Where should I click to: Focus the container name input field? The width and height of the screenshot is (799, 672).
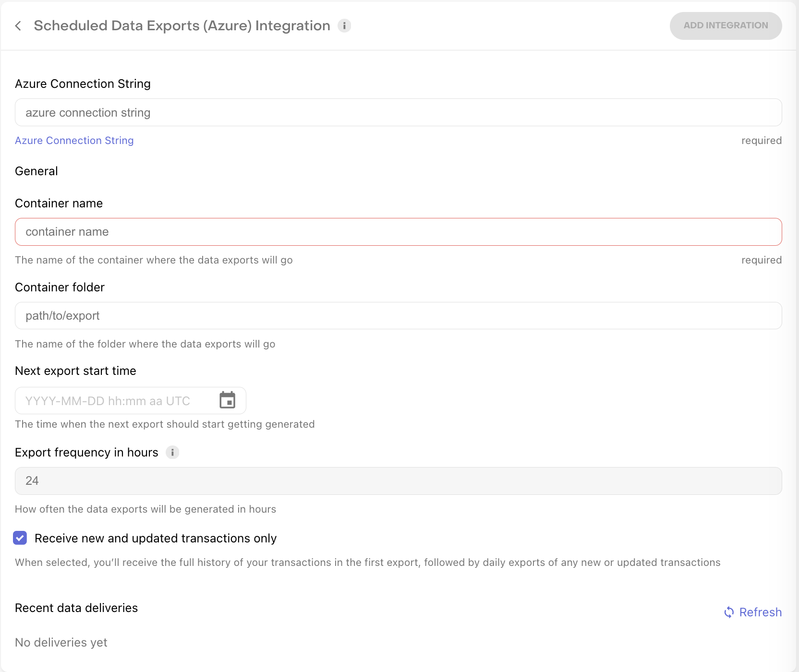tap(399, 232)
